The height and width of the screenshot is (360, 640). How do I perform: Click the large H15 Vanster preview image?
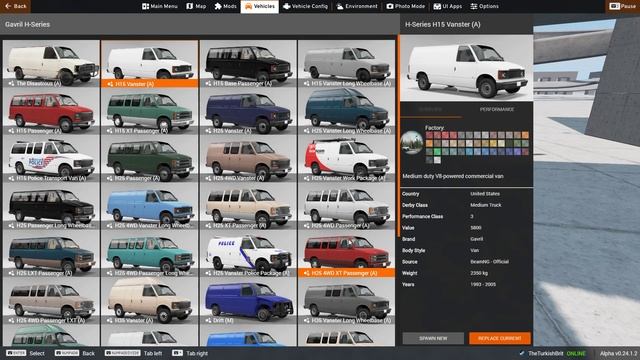pyautogui.click(x=467, y=68)
